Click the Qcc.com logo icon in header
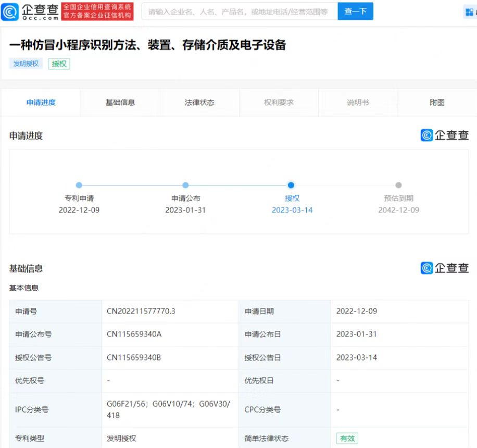Viewport: 477px width, 448px height. [x=10, y=11]
